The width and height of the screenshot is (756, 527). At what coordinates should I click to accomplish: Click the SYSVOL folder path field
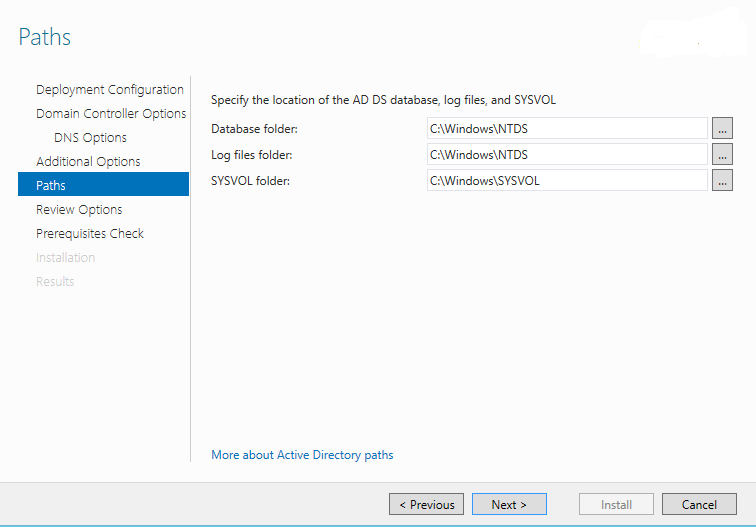(x=566, y=180)
